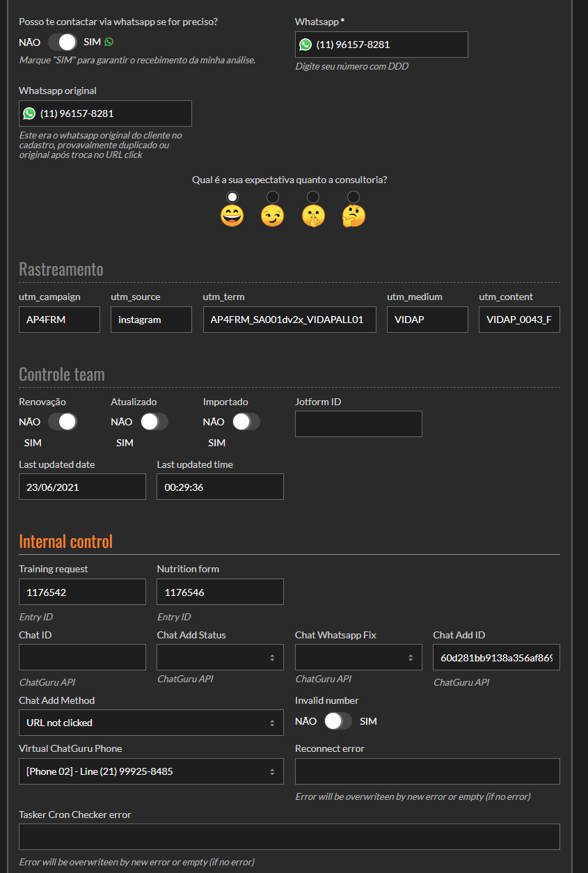
Task: Click the utm_term text field
Action: pyautogui.click(x=289, y=320)
